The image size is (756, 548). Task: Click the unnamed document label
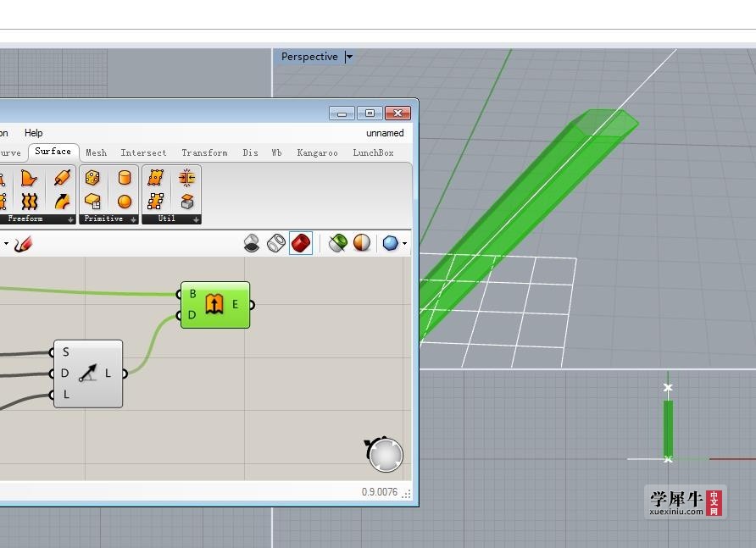point(385,133)
